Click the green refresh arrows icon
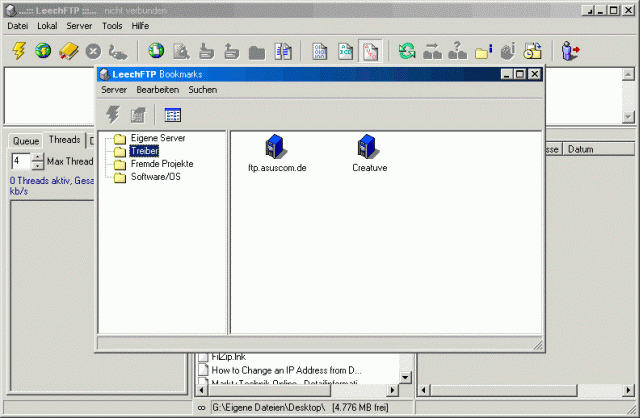The width and height of the screenshot is (640, 418). click(407, 51)
